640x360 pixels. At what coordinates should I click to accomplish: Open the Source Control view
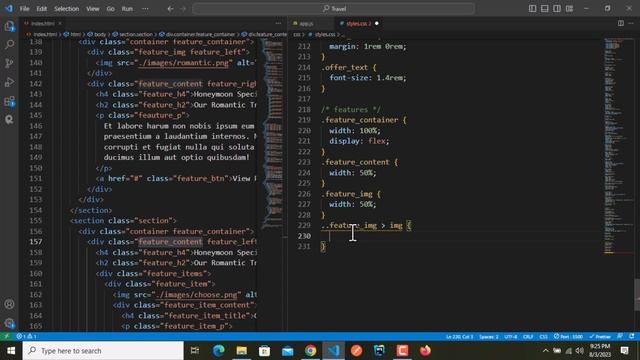9,63
